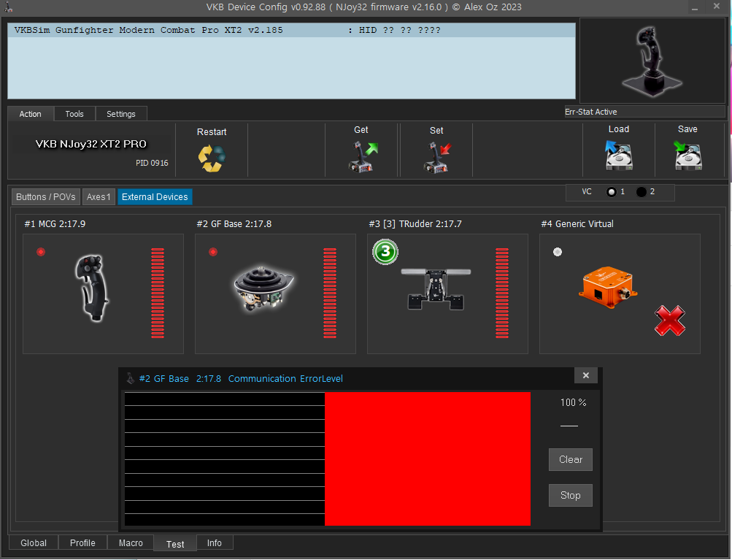
Task: Open the Macro bottom tab
Action: tap(131, 542)
